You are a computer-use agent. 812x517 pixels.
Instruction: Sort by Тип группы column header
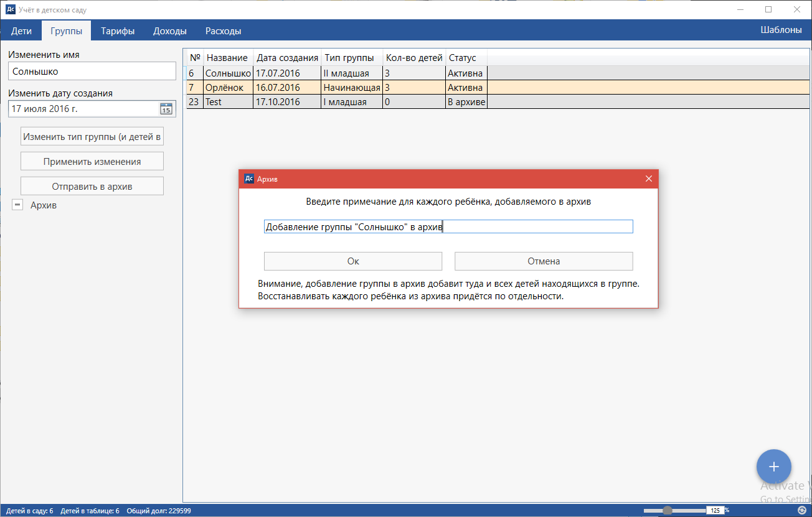point(352,57)
